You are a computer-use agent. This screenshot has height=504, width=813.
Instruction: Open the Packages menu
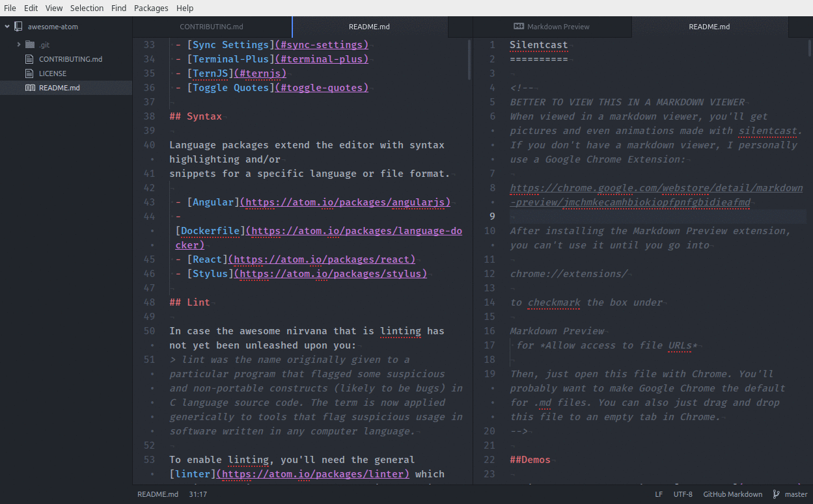coord(151,8)
